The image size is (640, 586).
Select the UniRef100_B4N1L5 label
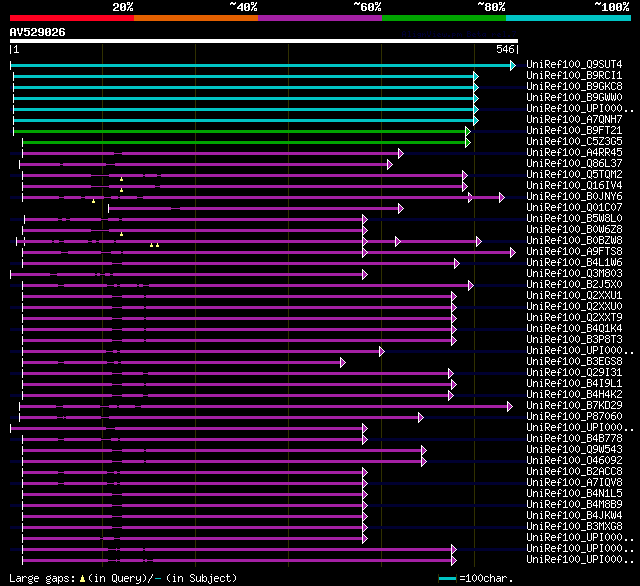[x=574, y=494]
